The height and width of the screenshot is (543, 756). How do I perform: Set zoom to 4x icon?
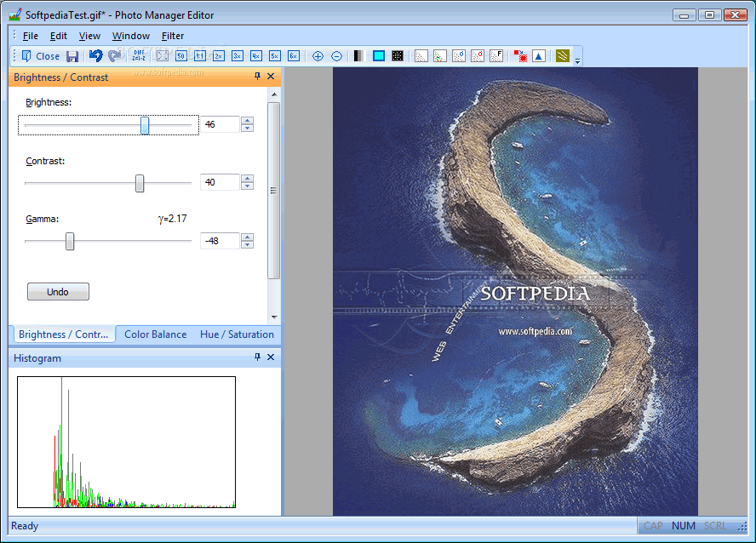pos(256,56)
